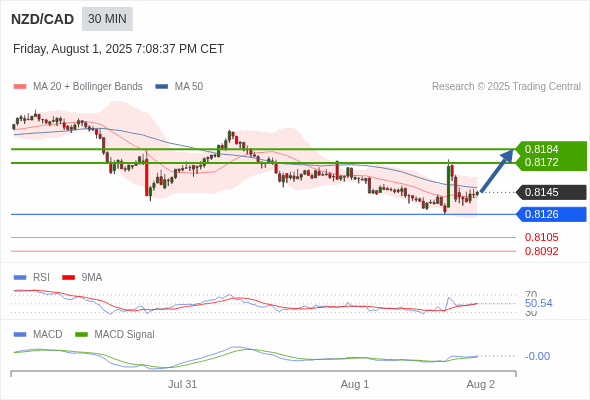Click the MACD blue legend swatch
This screenshot has width=590, height=400.
[20, 335]
